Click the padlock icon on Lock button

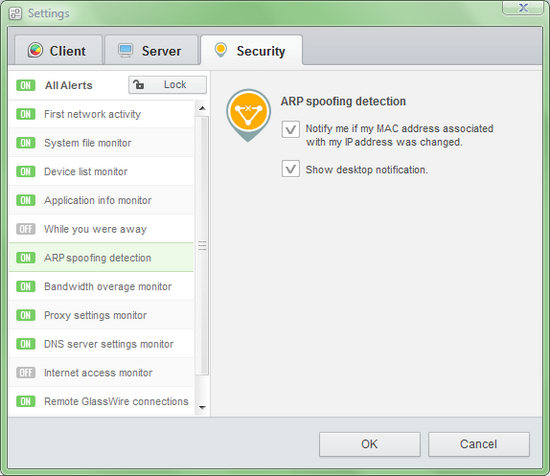coord(139,85)
